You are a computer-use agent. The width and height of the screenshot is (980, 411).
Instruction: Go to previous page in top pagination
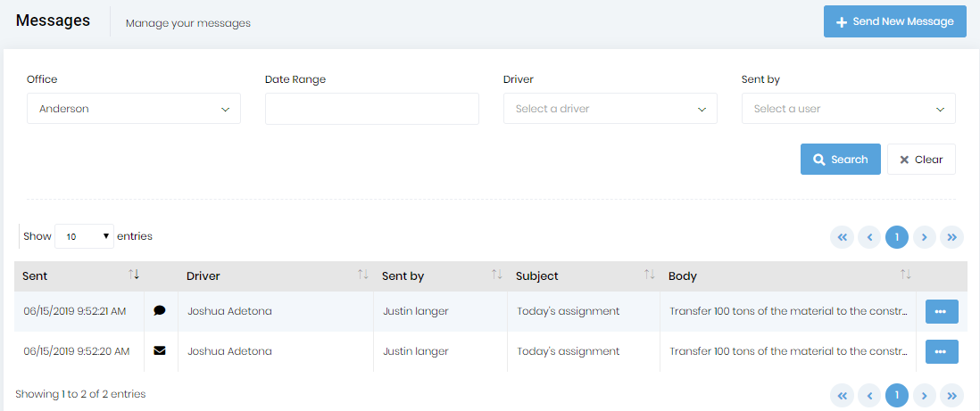click(x=869, y=237)
